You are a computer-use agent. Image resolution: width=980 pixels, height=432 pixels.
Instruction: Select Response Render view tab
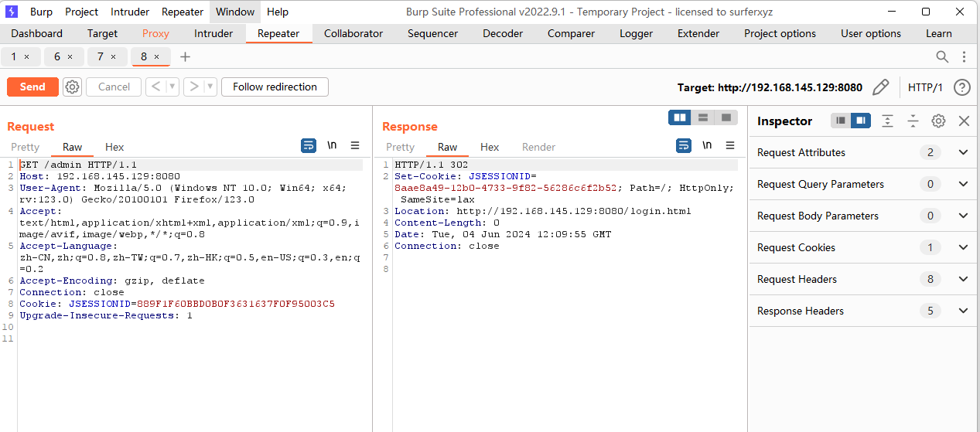coord(538,147)
